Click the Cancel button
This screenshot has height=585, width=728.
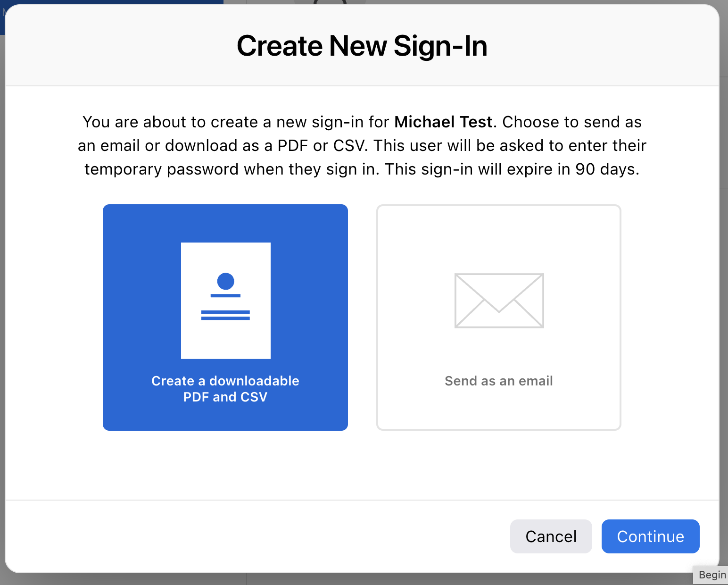point(551,536)
